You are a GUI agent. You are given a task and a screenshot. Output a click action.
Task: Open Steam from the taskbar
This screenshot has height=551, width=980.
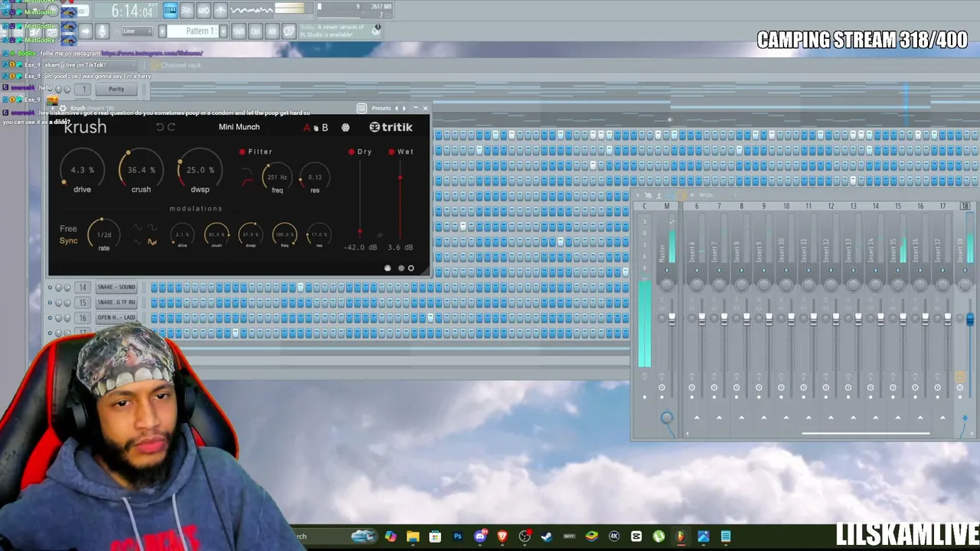point(547,536)
